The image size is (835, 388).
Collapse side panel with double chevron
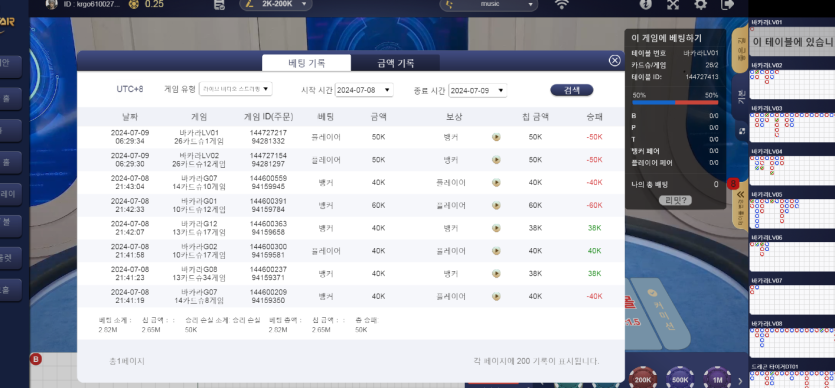coord(740,195)
